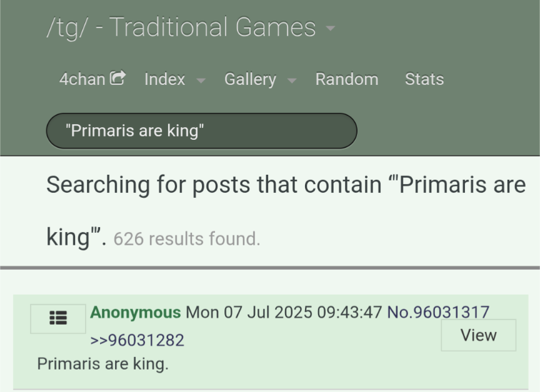Click the 626 results found text

[x=187, y=238]
